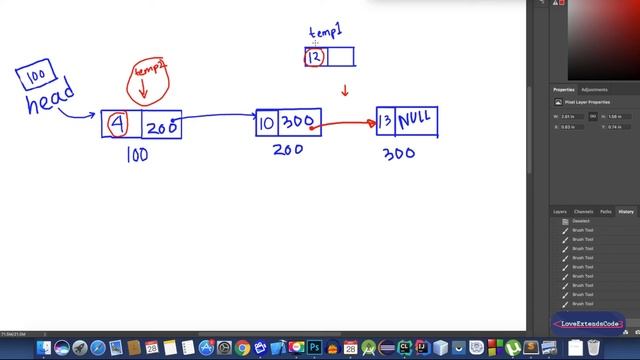The image size is (640, 360).
Task: Switch to the Properties tab
Action: click(x=564, y=90)
